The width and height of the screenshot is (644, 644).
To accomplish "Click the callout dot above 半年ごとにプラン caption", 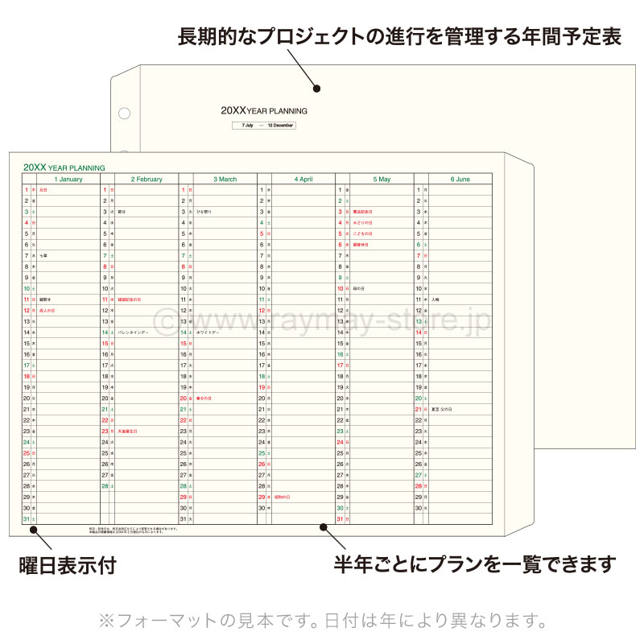I will [x=324, y=527].
